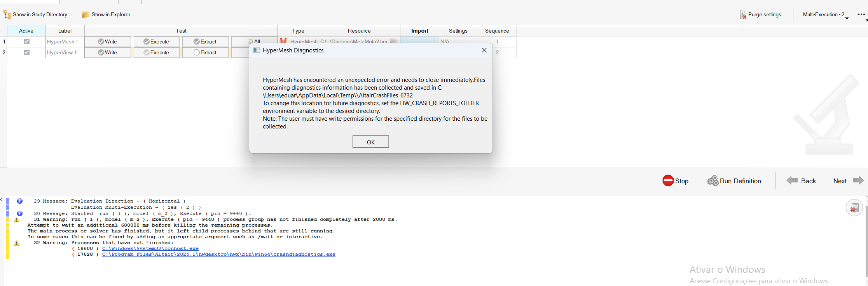Screen dimensions: 868x286
Task: Select row header number 2
Action: tap(4, 52)
